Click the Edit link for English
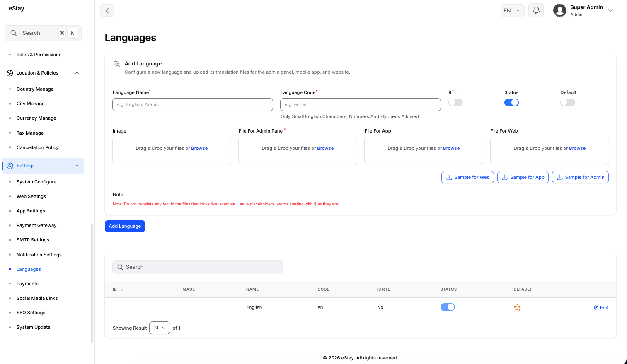Viewport: 627px width, 364px height. [x=601, y=308]
